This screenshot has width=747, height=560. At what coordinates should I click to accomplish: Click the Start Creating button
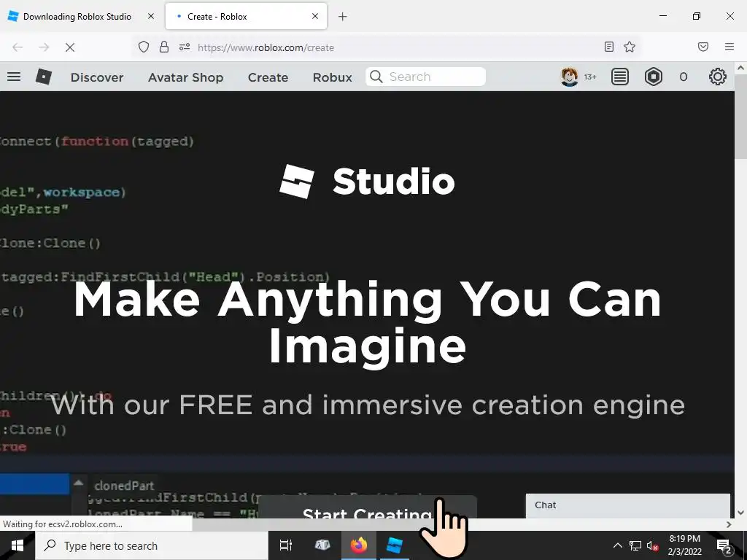pos(367,507)
